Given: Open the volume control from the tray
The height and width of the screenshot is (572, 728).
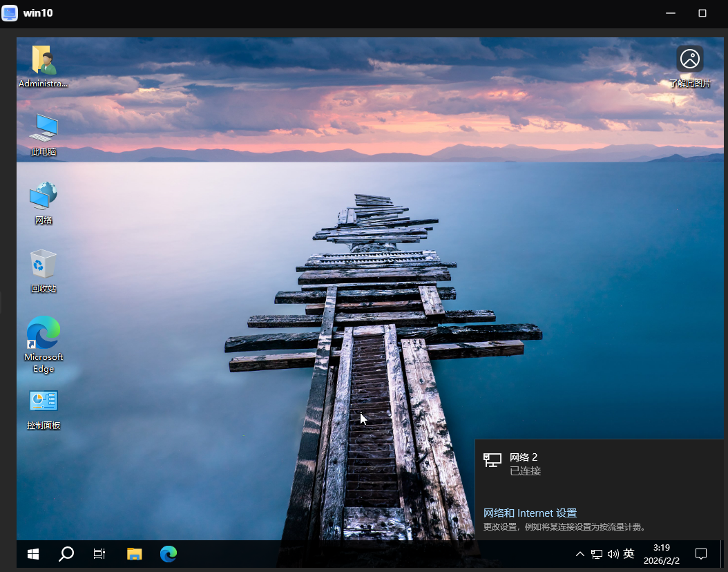Looking at the screenshot, I should click(613, 554).
